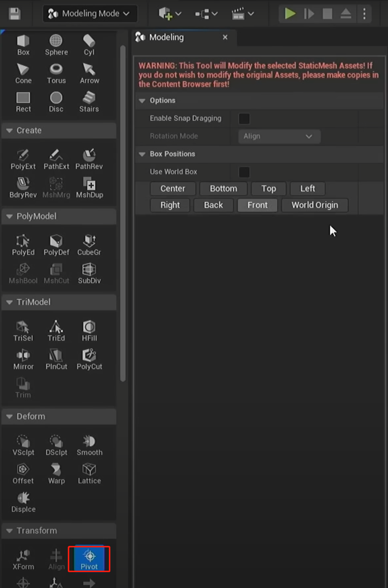
Task: Set pivot to Left
Action: tap(308, 189)
